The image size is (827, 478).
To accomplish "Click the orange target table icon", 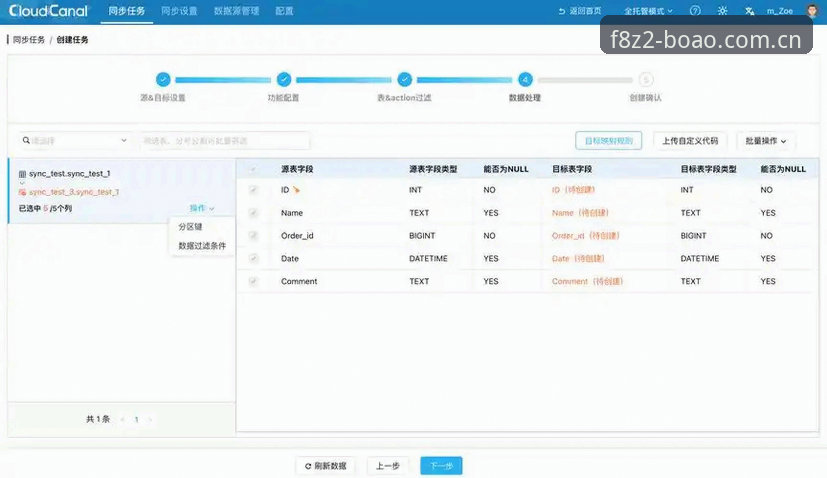I will 22,192.
